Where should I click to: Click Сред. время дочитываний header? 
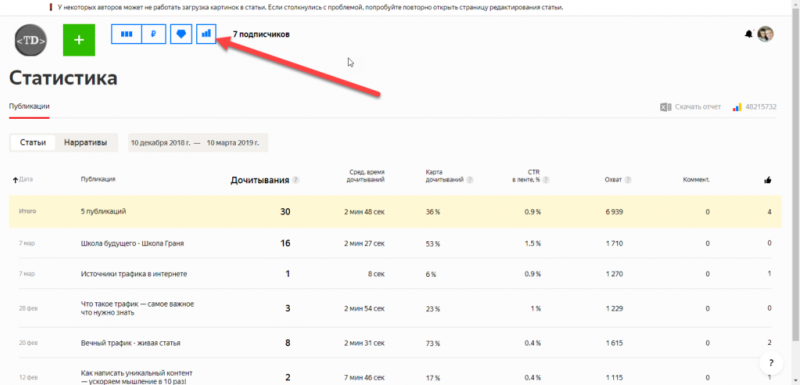click(366, 176)
